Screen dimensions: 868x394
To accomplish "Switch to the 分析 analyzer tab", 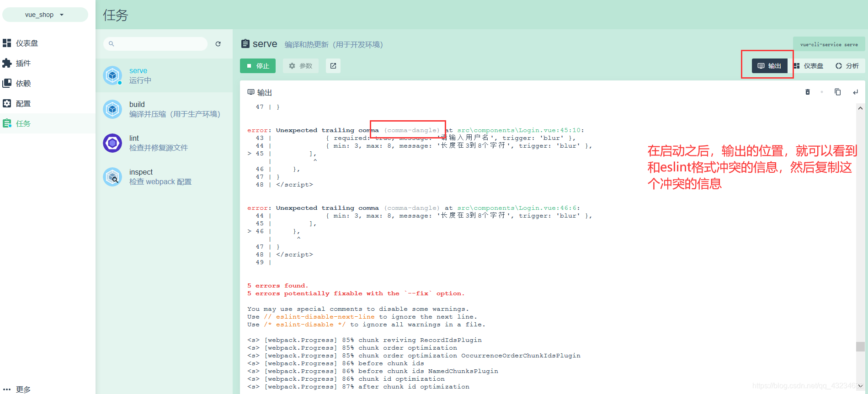I will 847,66.
